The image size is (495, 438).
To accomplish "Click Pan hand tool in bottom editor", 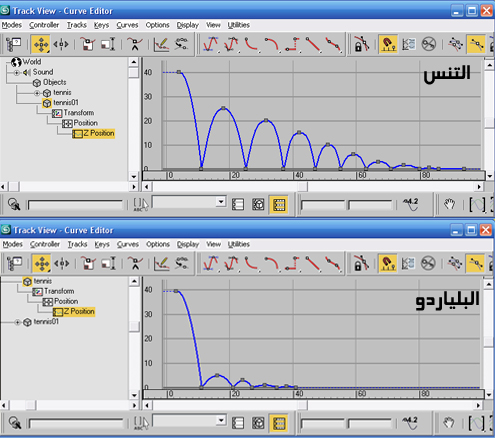I will click(449, 423).
